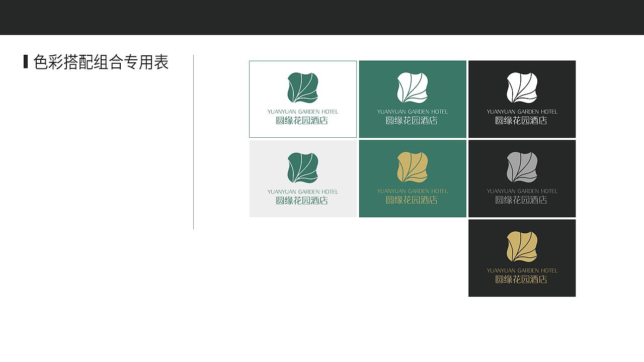
Task: Click the heading 色彩搭配组合专用表
Action: 101,62
